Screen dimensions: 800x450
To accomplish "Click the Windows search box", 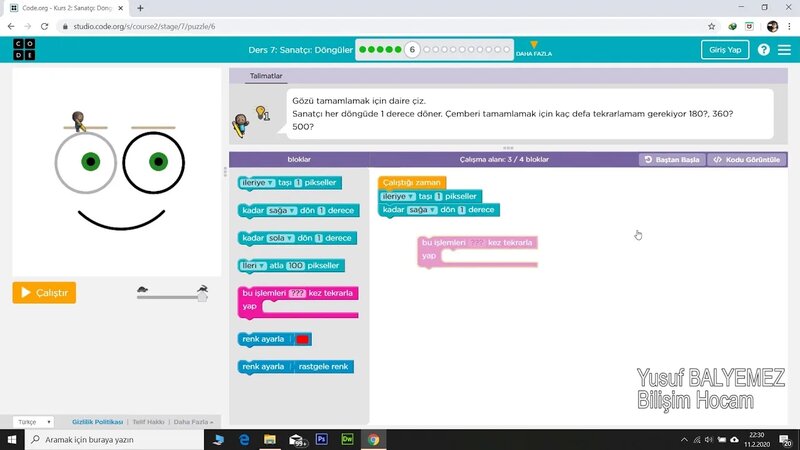I will (114, 439).
